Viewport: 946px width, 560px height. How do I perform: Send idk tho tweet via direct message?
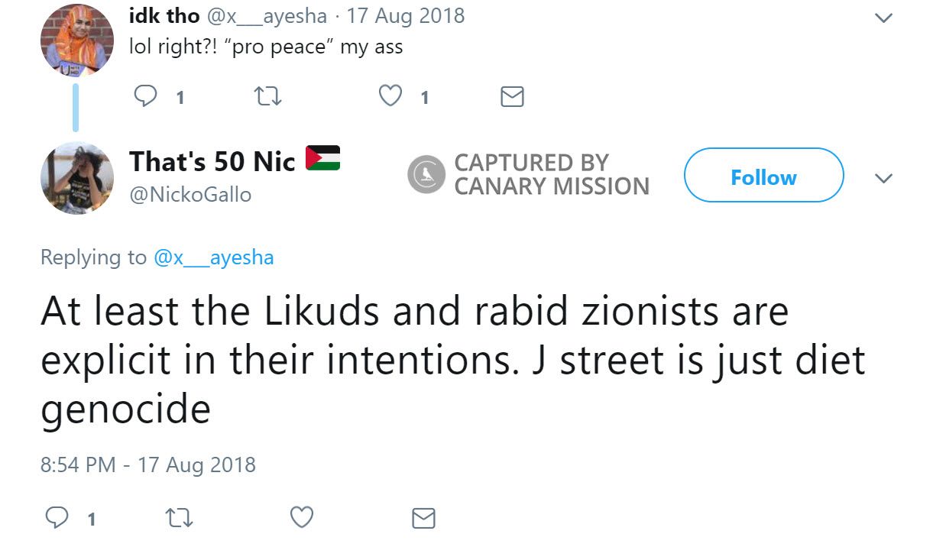[x=512, y=97]
